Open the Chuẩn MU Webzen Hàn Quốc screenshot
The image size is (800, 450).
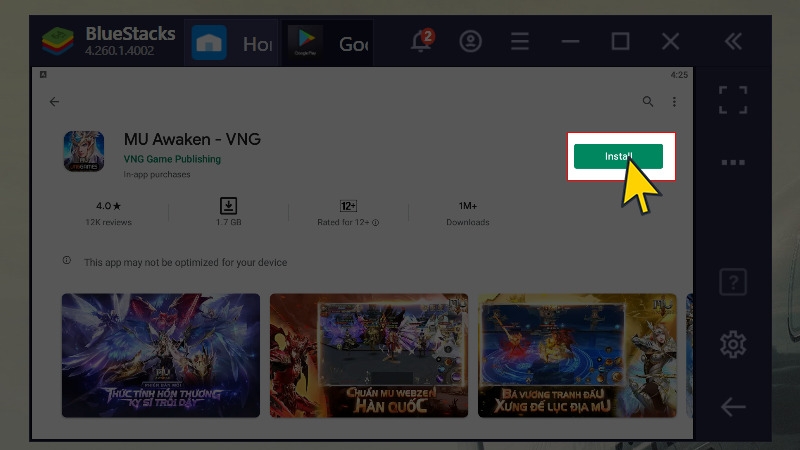[x=368, y=355]
